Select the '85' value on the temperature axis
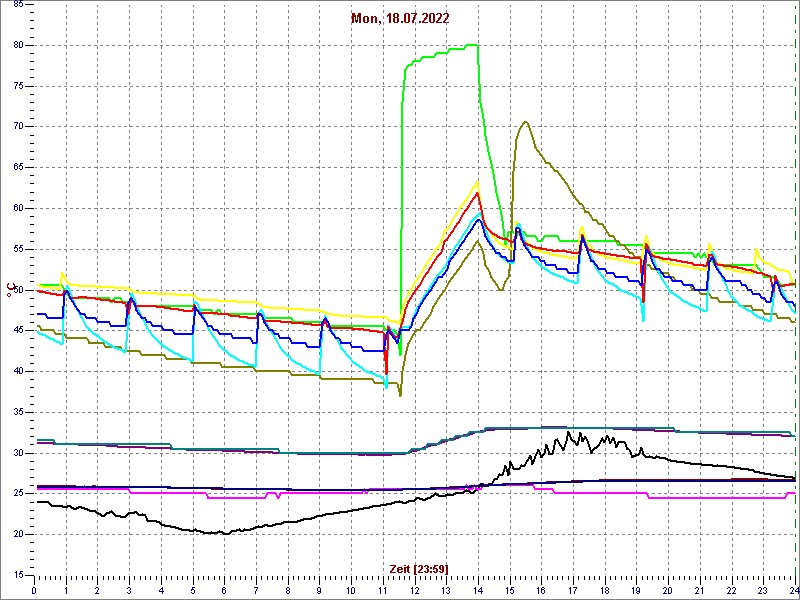Screen dimensions: 800x600 [x=17, y=5]
